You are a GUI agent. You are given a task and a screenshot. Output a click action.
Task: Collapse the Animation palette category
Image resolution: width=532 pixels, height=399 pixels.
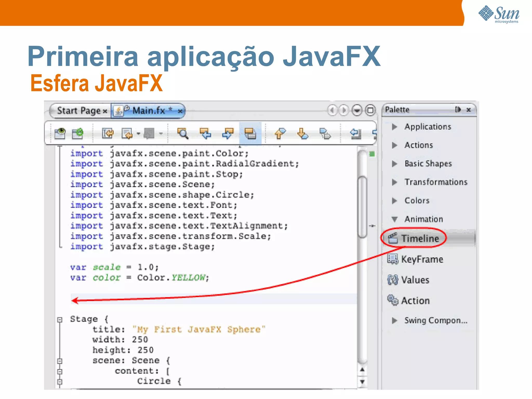click(x=395, y=219)
